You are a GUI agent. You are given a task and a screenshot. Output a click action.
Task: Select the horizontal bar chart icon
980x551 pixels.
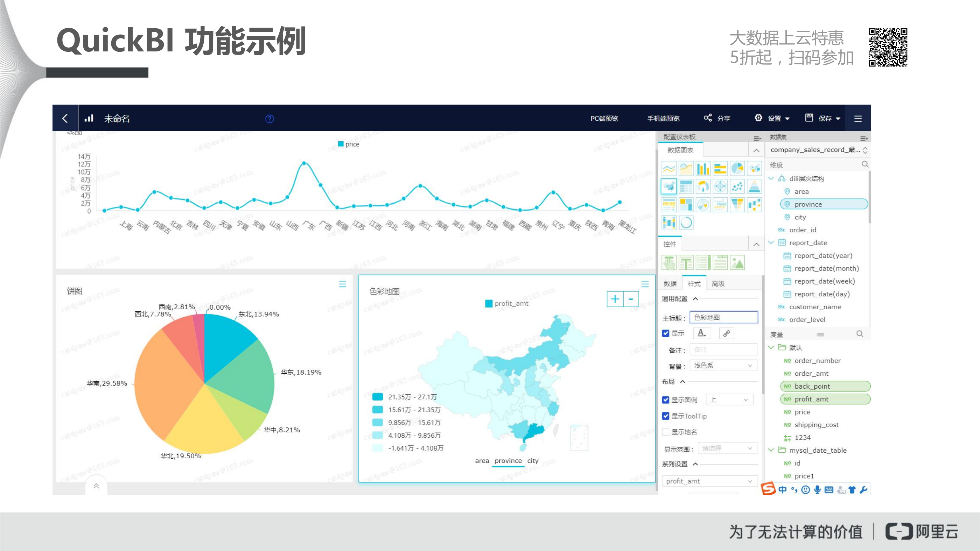720,169
